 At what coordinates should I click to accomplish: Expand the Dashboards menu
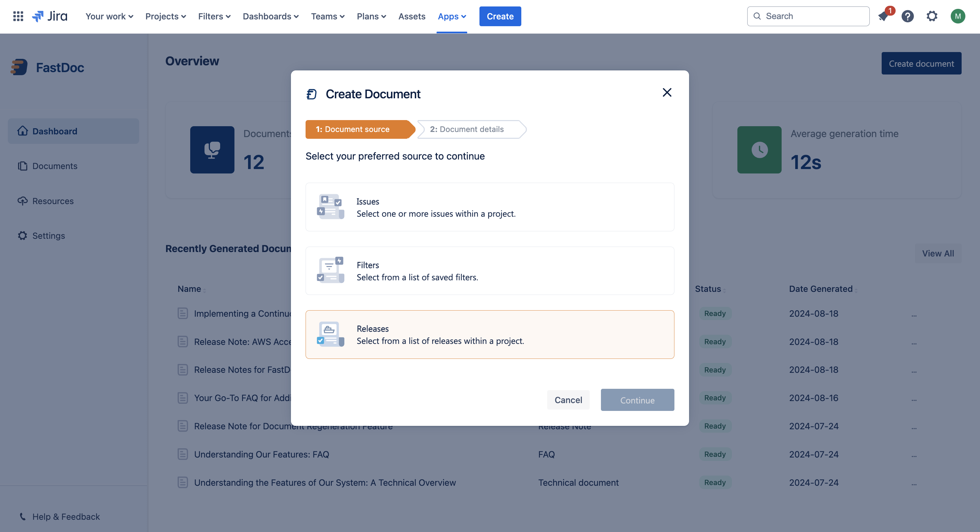[x=271, y=16]
